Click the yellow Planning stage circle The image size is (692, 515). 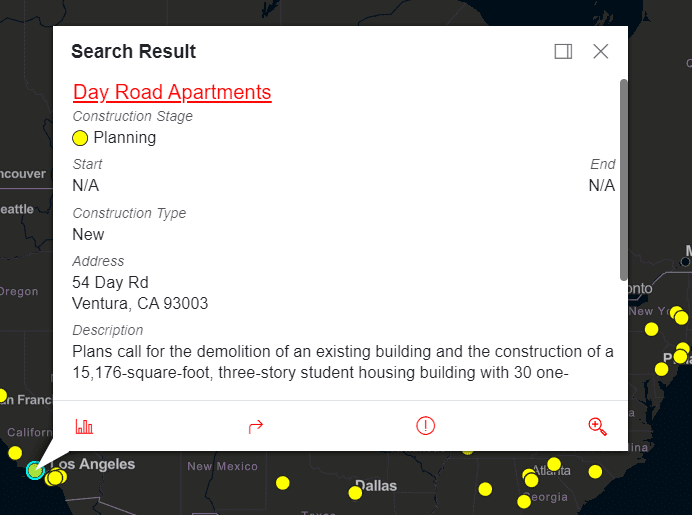81,138
